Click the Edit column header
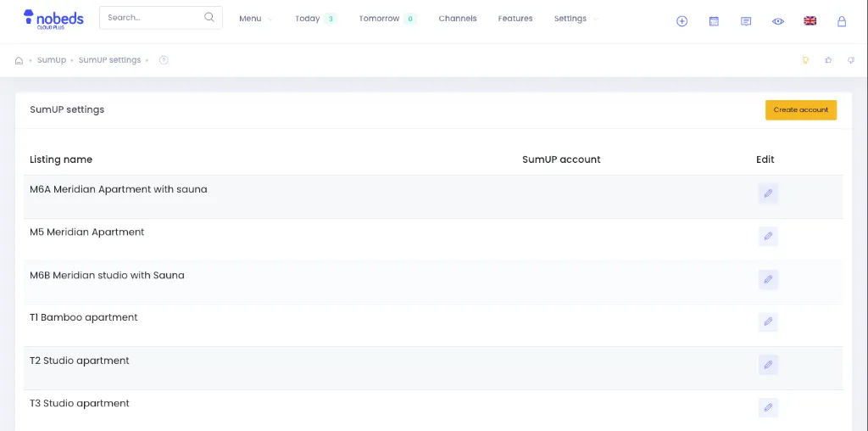 coord(765,160)
